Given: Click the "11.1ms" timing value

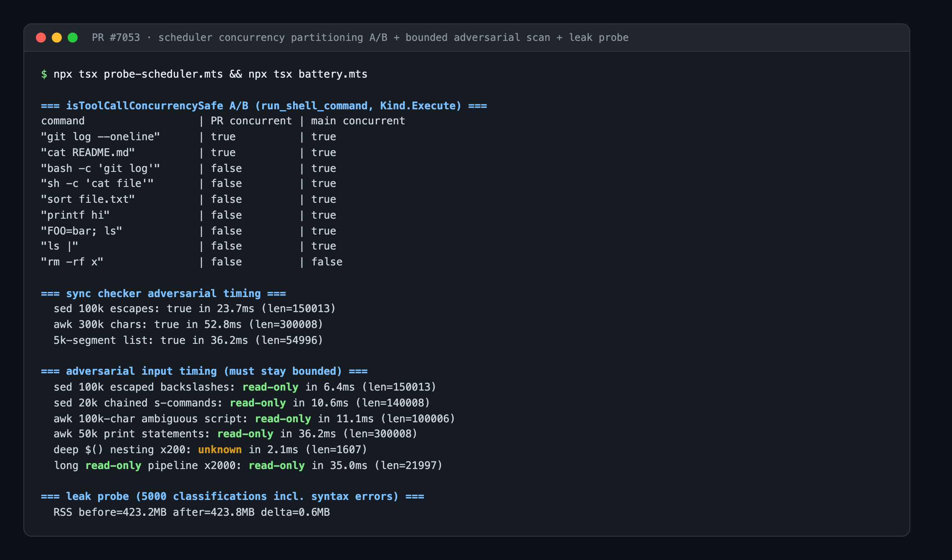Looking at the screenshot, I should [x=355, y=419].
